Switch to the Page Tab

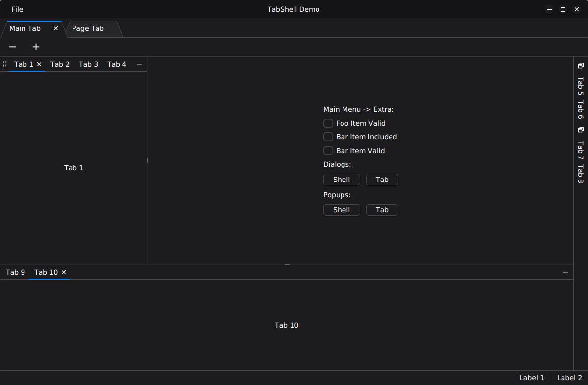click(94, 29)
